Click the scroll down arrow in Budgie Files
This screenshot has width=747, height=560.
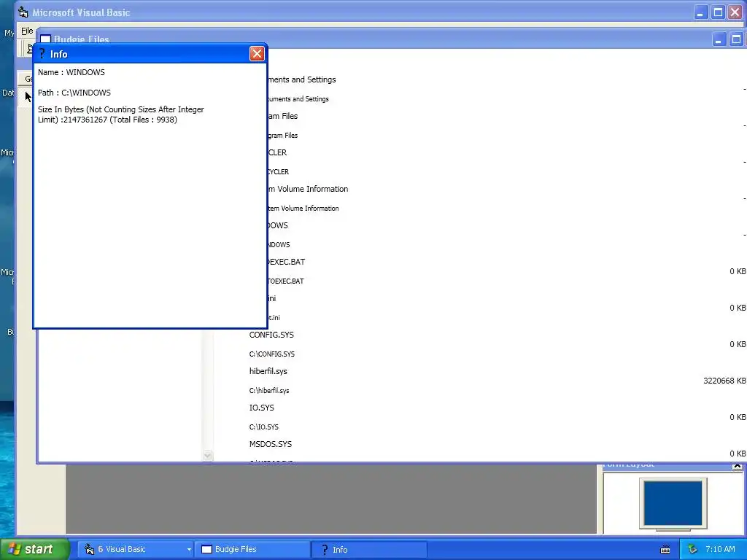pos(207,456)
